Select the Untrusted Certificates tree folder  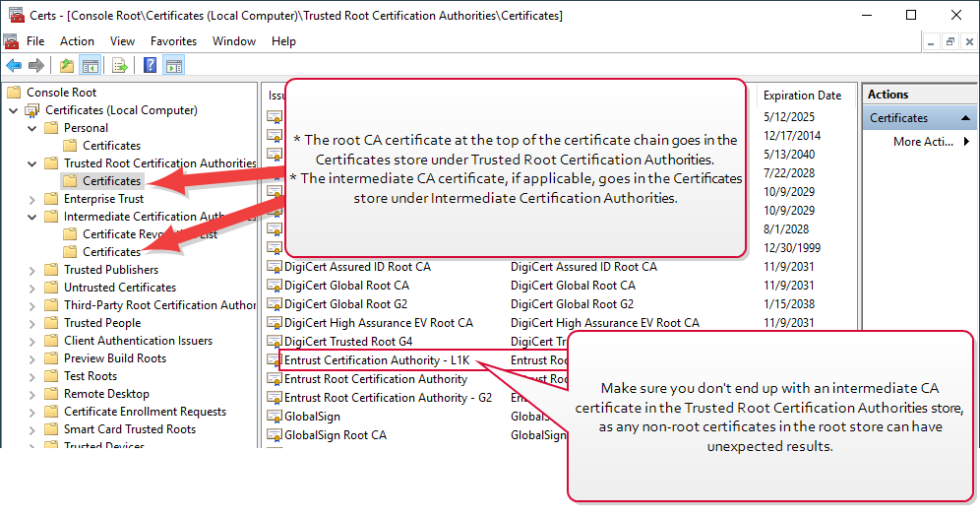[x=120, y=288]
